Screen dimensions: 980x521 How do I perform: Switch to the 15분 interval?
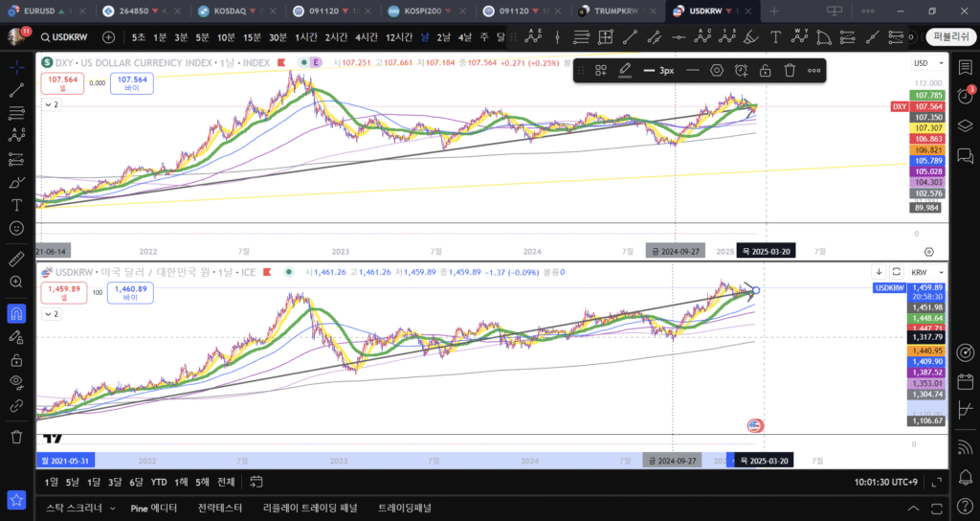252,37
